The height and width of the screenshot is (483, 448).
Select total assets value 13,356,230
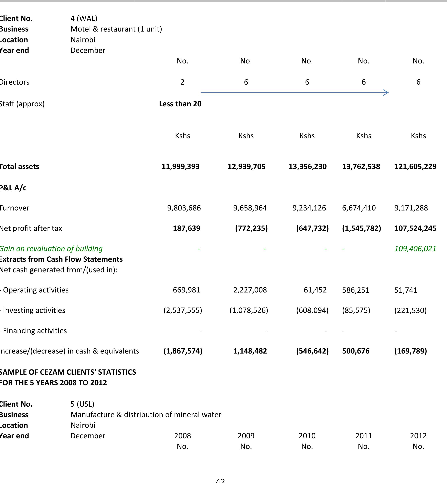point(308,167)
